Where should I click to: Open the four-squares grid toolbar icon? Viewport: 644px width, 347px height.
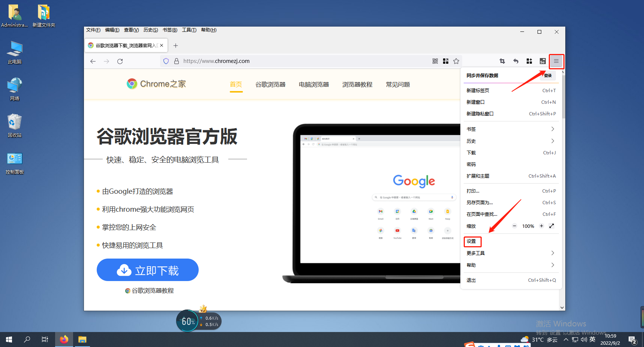529,61
